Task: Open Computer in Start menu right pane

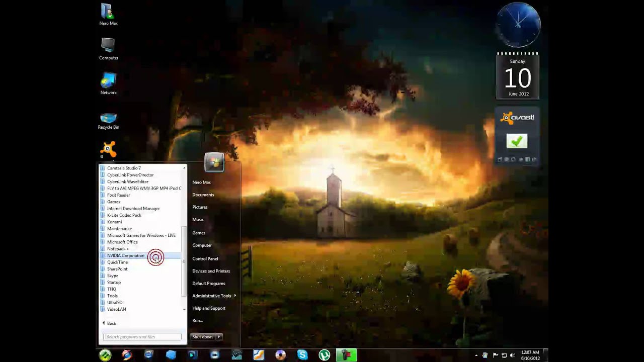Action: [x=202, y=245]
